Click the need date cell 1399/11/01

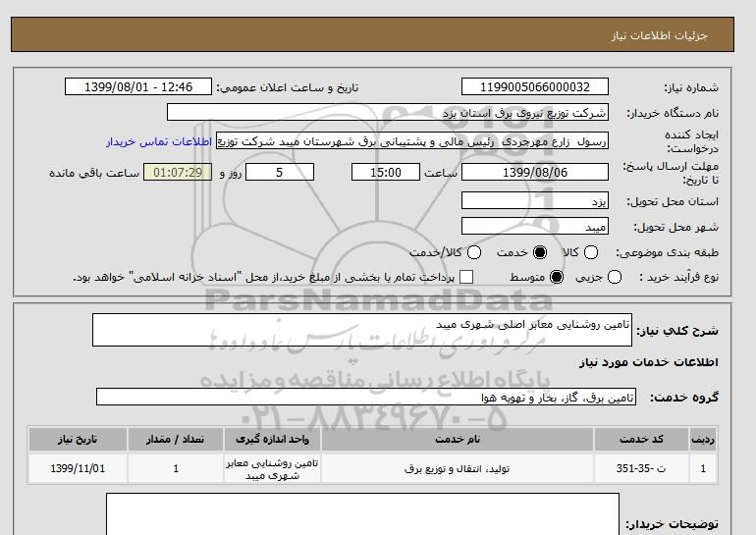pos(78,468)
